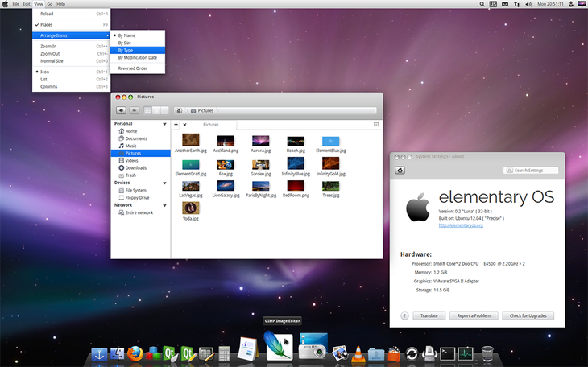
Task: Open the system monitor icon in dock
Action: click(x=466, y=354)
